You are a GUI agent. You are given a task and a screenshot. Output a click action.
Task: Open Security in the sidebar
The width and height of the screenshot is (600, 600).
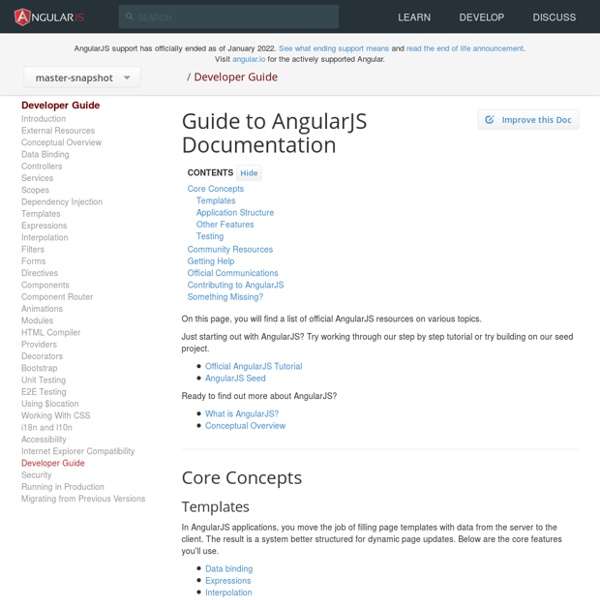point(36,474)
